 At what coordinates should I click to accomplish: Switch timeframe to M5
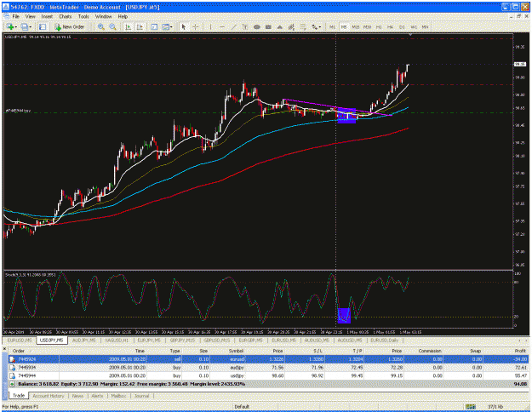click(x=344, y=26)
